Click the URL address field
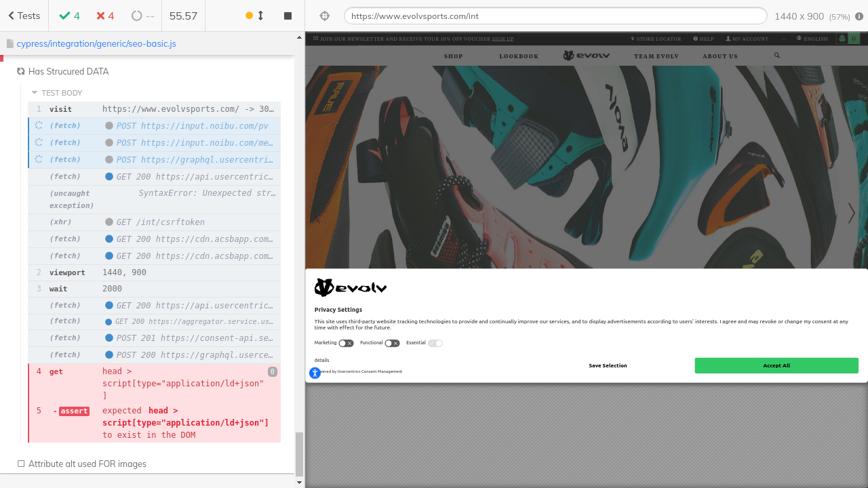 (x=555, y=16)
